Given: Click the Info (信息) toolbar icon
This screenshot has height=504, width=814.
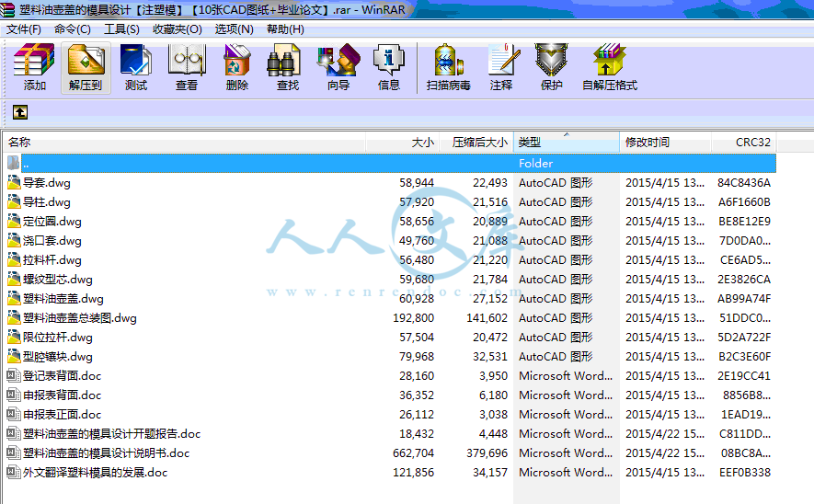Looking at the screenshot, I should [389, 68].
